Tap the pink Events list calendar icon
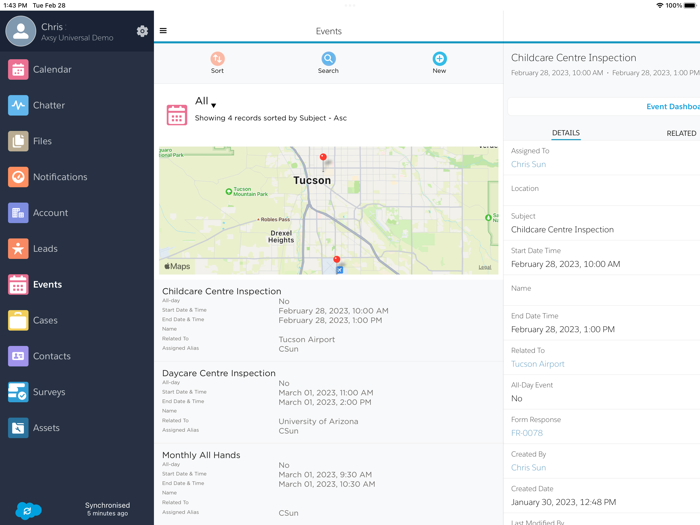 click(177, 115)
